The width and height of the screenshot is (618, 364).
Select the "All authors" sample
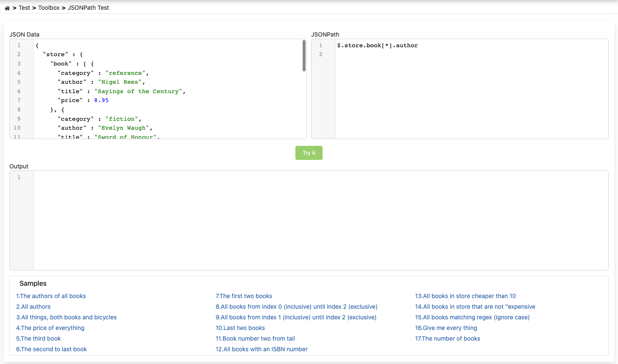tap(33, 307)
